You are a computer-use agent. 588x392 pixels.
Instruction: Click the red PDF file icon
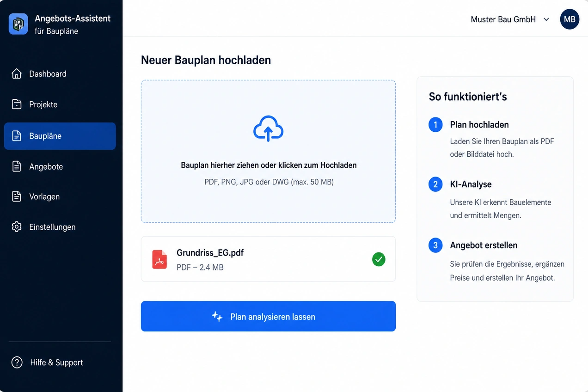(x=159, y=259)
